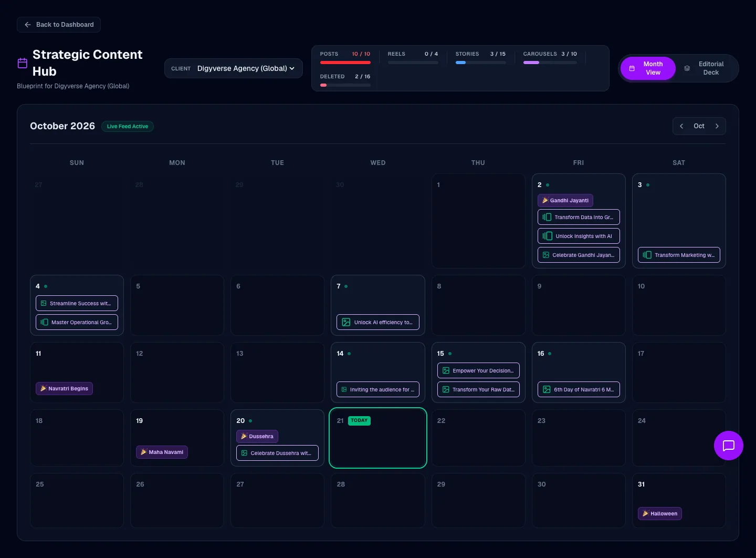This screenshot has height=558, width=756.
Task: Open 'Master Operational Gro...' carousel post
Action: [x=77, y=322]
